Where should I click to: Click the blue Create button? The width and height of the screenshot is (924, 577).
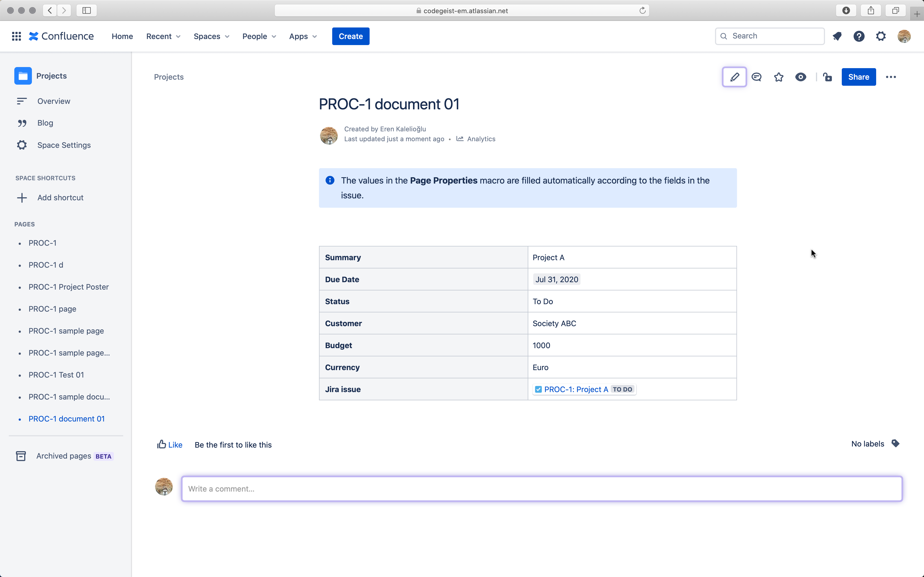(x=351, y=36)
